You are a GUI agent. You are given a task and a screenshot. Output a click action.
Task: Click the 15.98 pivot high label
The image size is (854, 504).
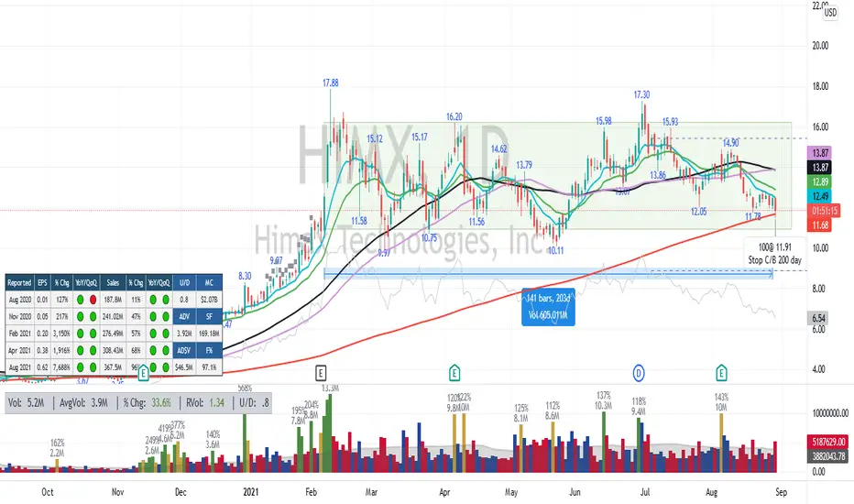604,121
